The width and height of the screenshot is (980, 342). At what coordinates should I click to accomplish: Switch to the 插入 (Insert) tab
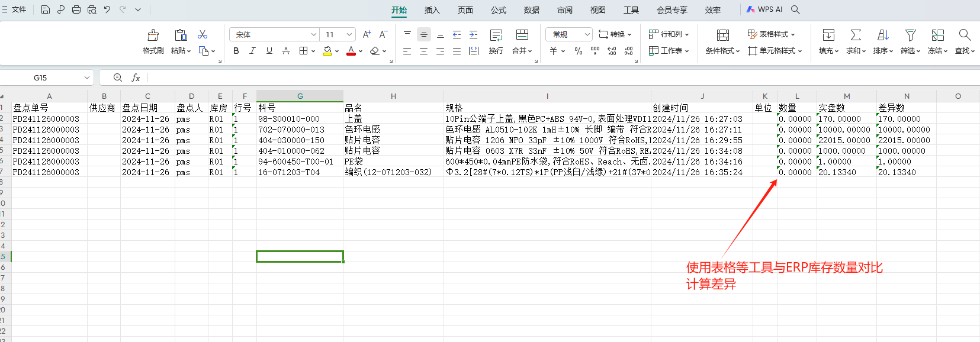(x=432, y=10)
